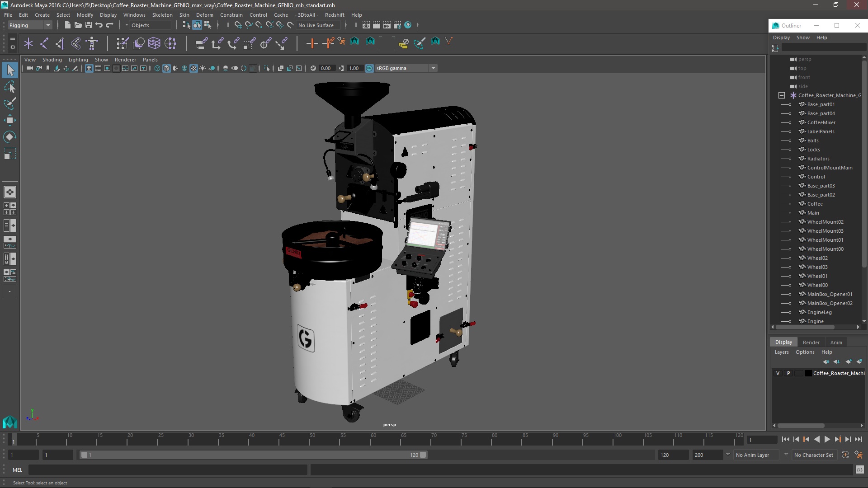Toggle V visibility of Coffee_Roaster layer

tap(778, 373)
